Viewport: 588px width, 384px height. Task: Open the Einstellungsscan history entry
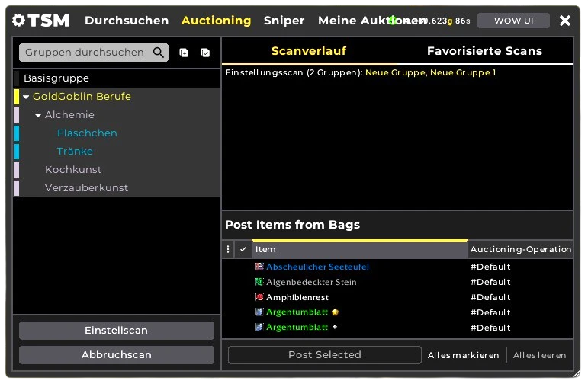tap(361, 72)
